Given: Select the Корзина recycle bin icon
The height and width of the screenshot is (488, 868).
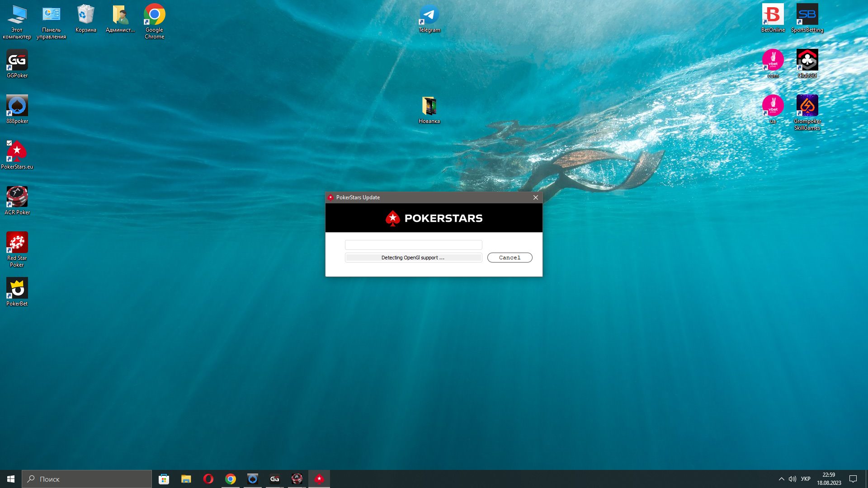Looking at the screenshot, I should pyautogui.click(x=85, y=18).
